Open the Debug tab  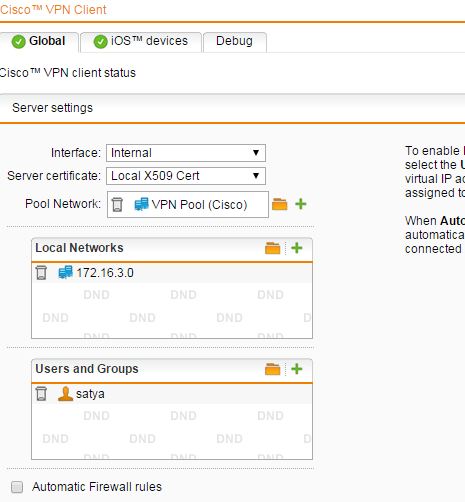tap(234, 42)
